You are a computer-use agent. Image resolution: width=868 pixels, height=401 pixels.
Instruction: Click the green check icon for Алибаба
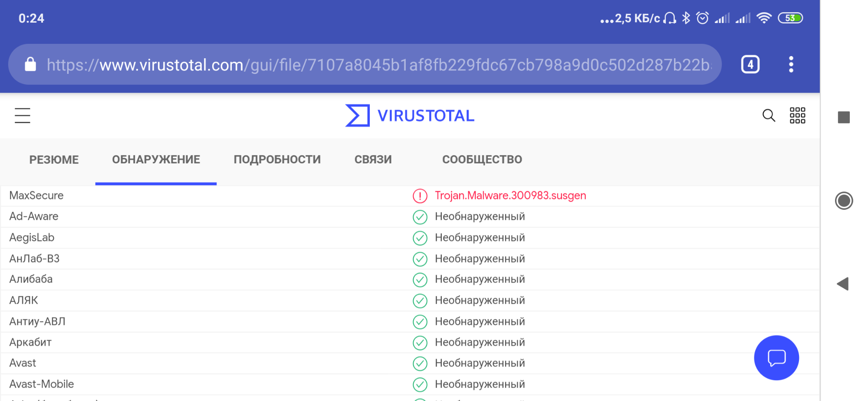420,280
